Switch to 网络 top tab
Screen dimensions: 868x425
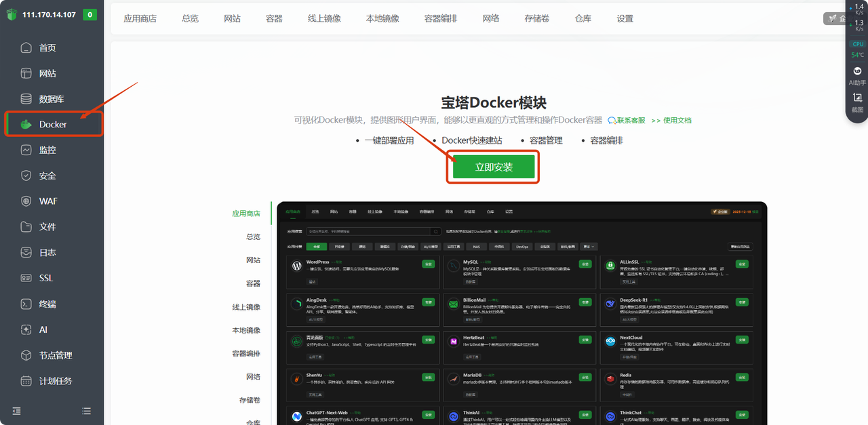(x=491, y=19)
